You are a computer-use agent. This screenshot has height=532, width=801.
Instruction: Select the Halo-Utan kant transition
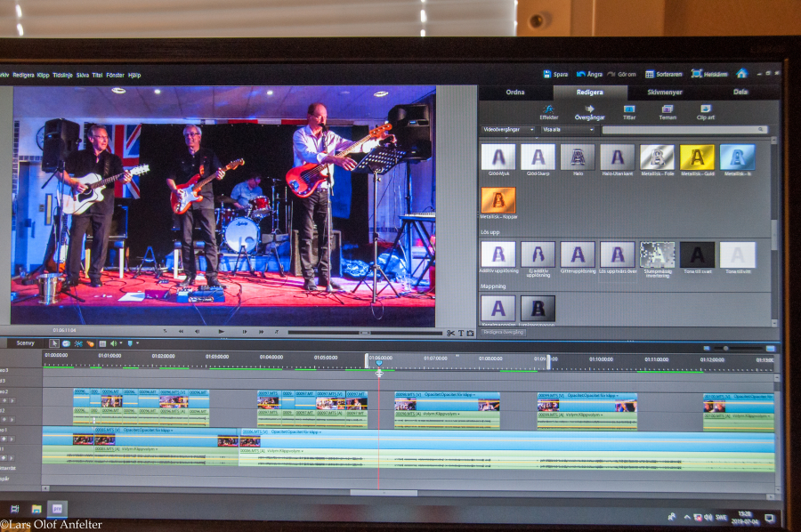618,157
